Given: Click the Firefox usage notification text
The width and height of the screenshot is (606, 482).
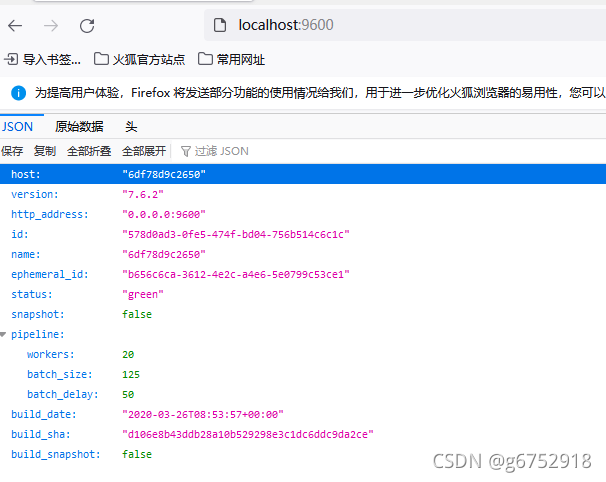Looking at the screenshot, I should click(320, 93).
